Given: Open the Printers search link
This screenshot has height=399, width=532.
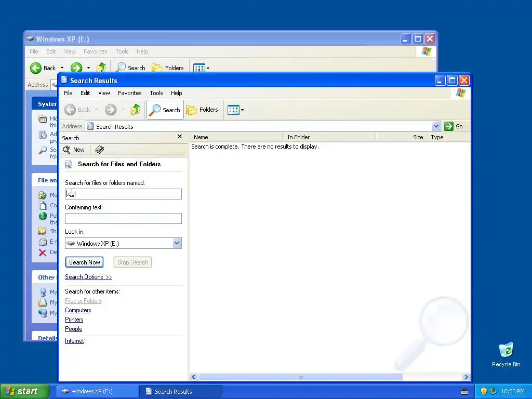Looking at the screenshot, I should [74, 320].
